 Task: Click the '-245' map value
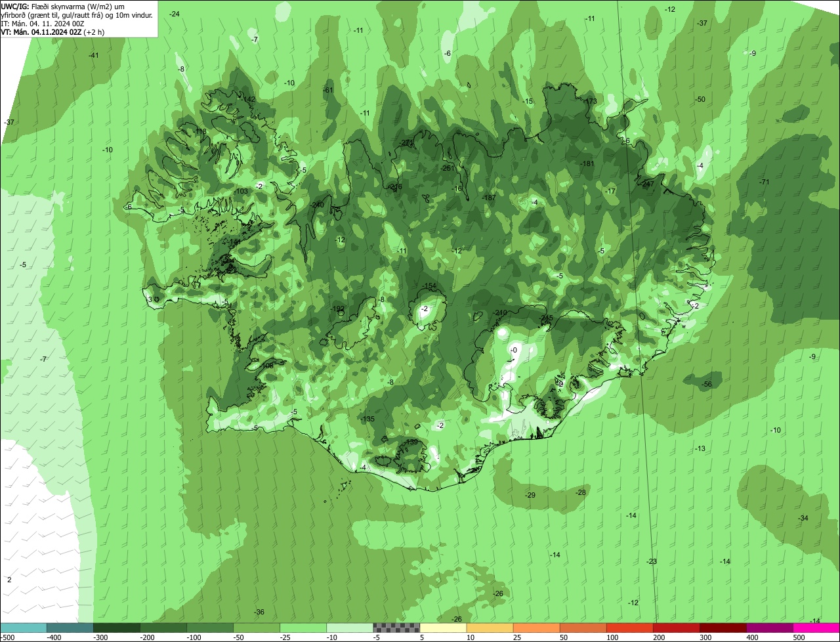pyautogui.click(x=546, y=318)
